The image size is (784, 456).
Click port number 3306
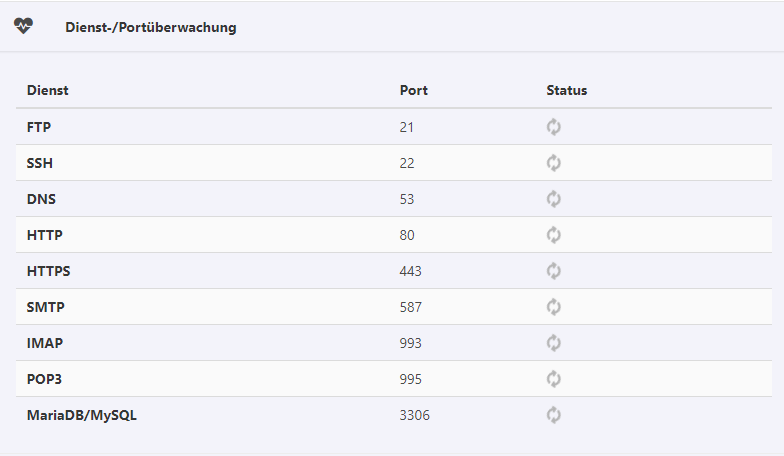[x=414, y=415]
